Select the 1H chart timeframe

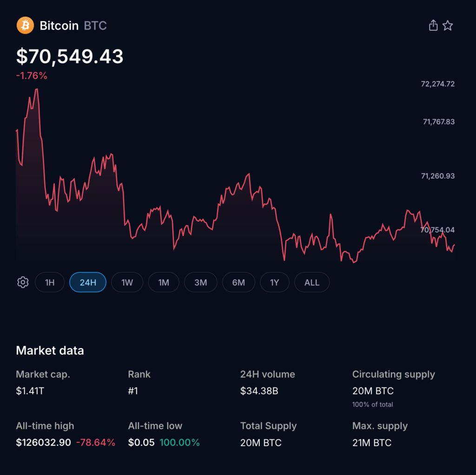pos(50,282)
